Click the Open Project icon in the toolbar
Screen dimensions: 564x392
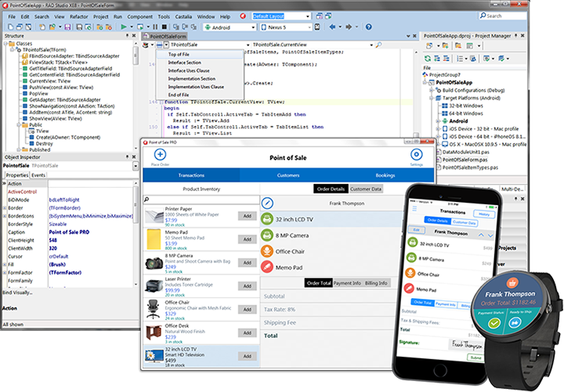[52, 27]
